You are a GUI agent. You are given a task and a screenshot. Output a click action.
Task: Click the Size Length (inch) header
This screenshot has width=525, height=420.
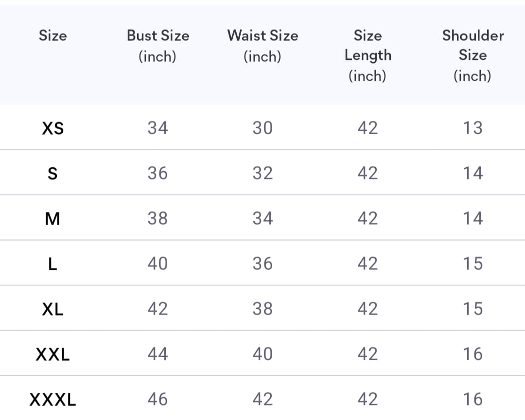367,55
